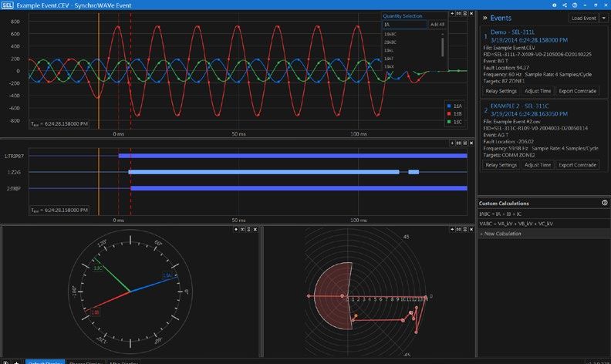Screen dimensions: 611x364
Task: Click Adjust Time for the EXAMPLE 2 SEL-311C event
Action: [538, 165]
